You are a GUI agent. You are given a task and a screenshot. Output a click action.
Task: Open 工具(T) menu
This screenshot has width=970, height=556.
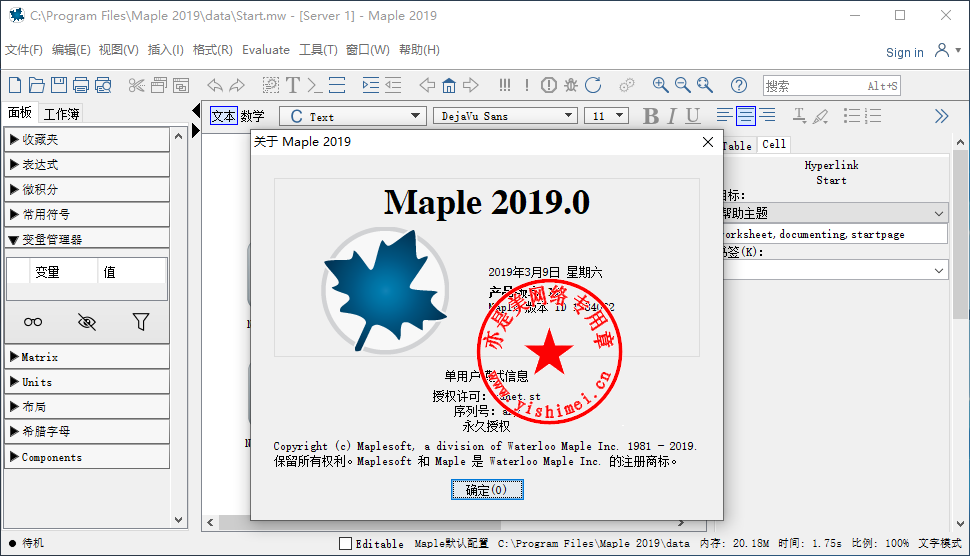pyautogui.click(x=318, y=50)
